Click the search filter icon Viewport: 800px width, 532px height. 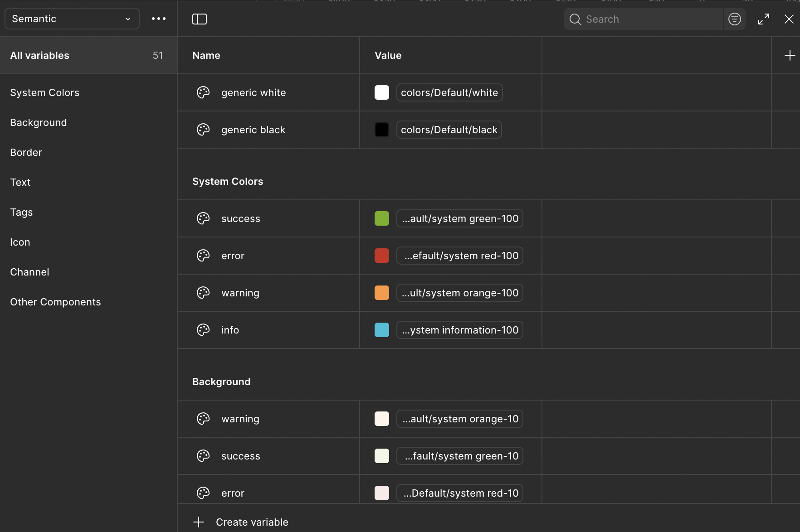[x=734, y=19]
